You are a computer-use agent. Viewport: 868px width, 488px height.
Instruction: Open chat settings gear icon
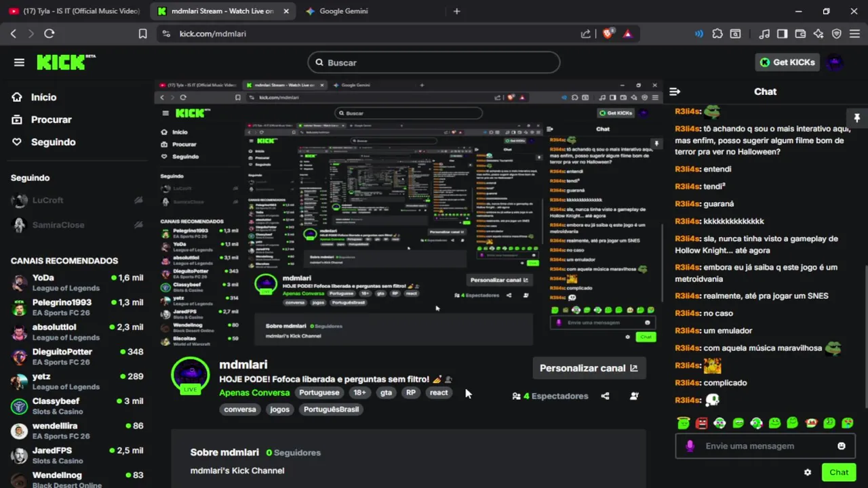tap(808, 472)
